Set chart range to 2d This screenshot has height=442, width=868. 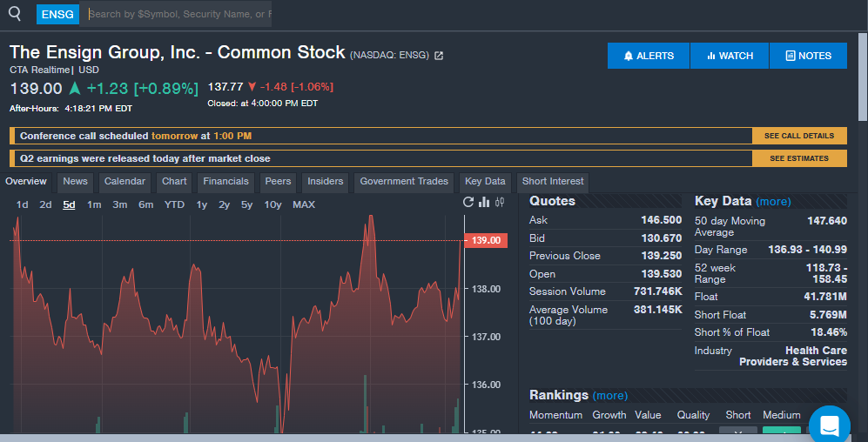pos(45,204)
